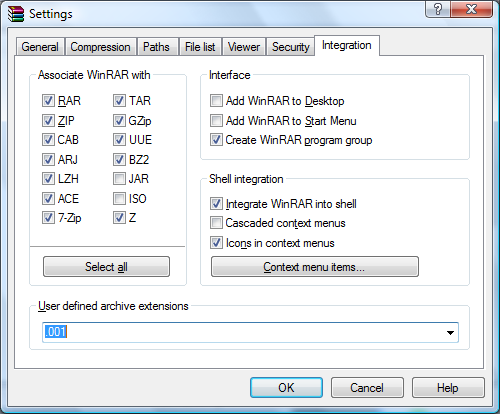500x414 pixels.
Task: Enable Cascaded context menus
Action: [216, 223]
